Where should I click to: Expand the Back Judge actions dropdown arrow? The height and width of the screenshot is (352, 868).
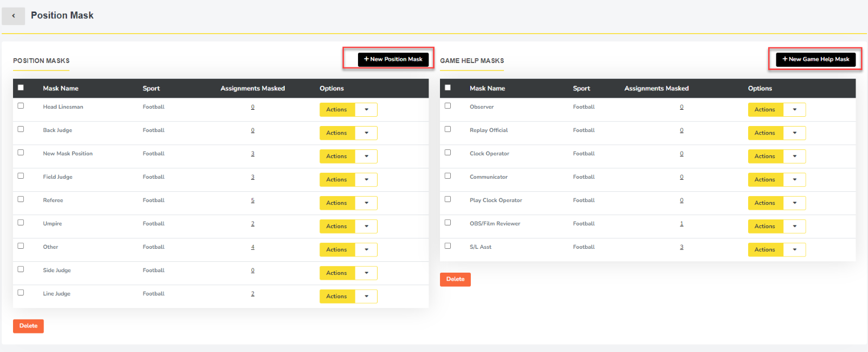(x=366, y=133)
